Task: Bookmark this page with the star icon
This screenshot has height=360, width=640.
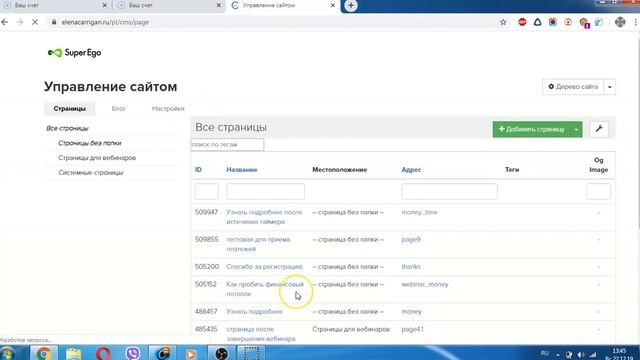Action: (503, 22)
